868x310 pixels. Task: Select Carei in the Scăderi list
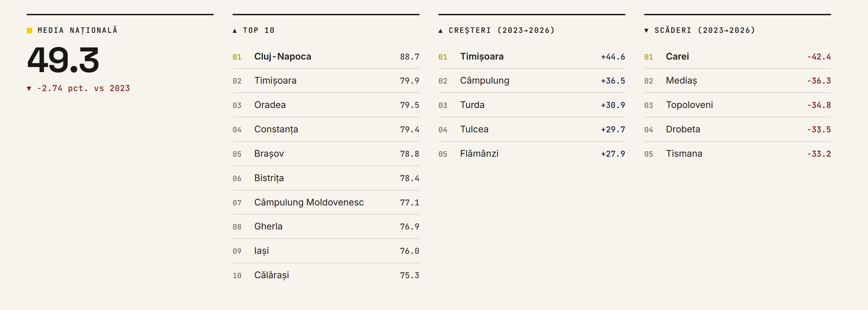738,57
